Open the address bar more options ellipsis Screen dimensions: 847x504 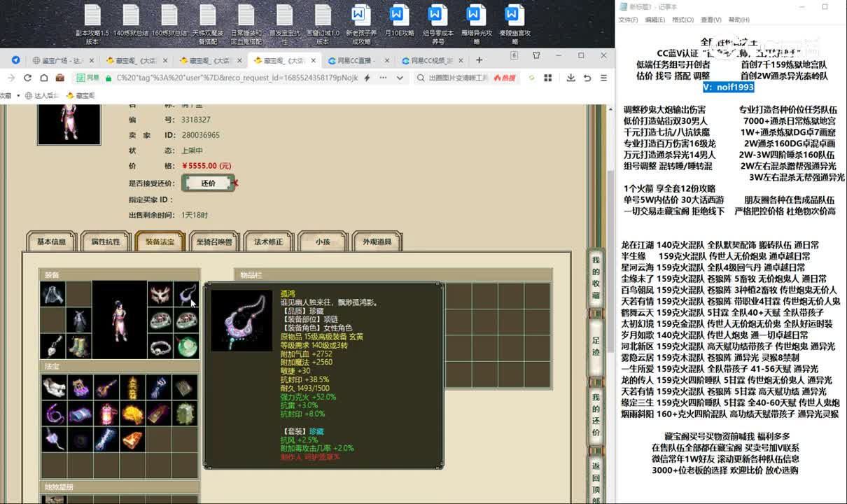(x=384, y=78)
